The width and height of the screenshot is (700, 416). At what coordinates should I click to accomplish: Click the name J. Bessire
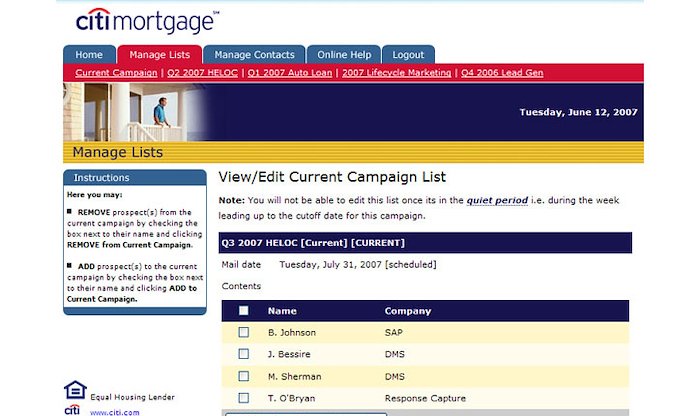click(x=289, y=354)
